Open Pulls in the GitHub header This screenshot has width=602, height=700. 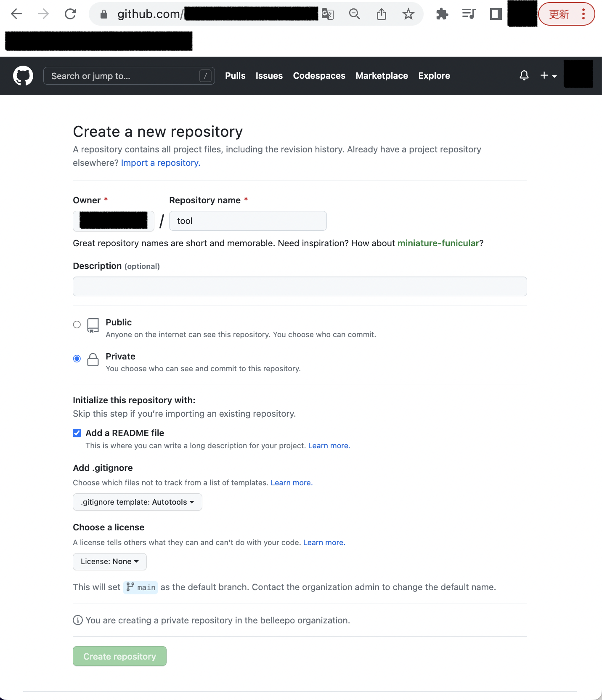point(235,76)
